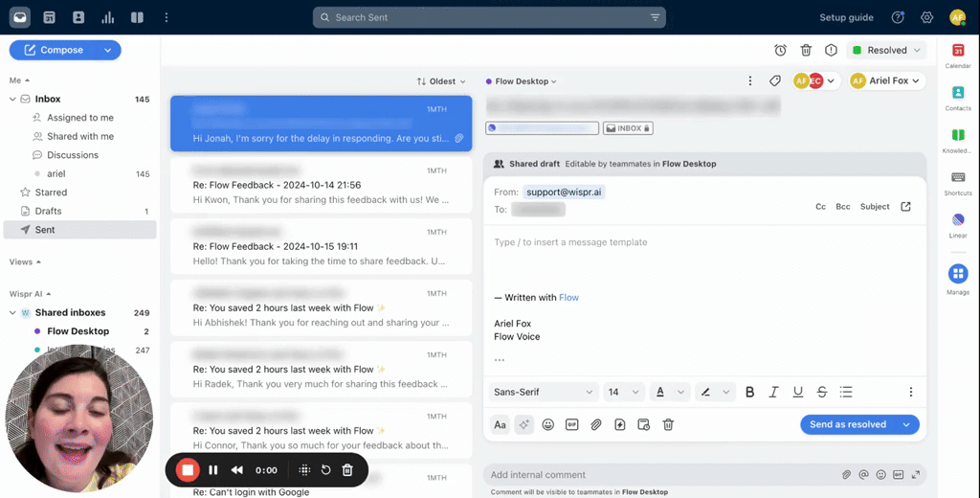Screen dimensions: 980x498
Task: Collapse the Inbox tree section
Action: click(x=12, y=99)
